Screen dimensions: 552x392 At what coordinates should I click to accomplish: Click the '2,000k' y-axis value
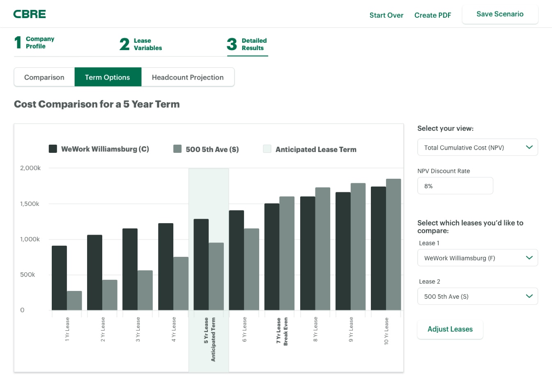(30, 168)
